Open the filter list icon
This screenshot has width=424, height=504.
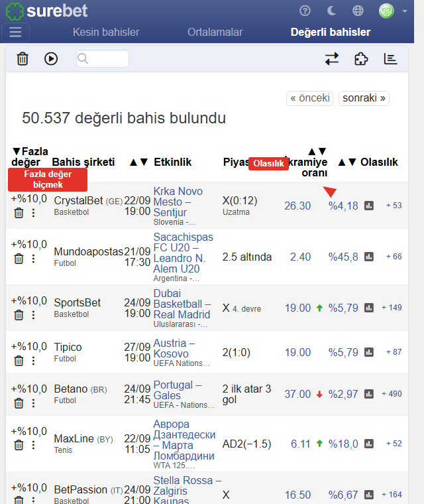[390, 59]
